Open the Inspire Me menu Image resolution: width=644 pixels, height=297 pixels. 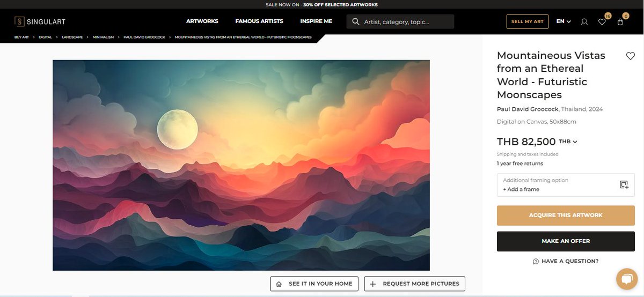click(x=316, y=21)
